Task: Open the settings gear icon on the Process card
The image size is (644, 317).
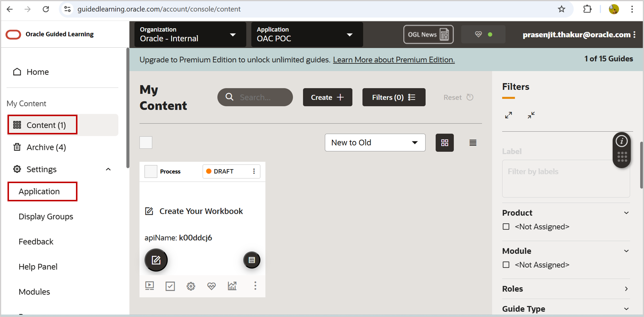Action: (191, 286)
